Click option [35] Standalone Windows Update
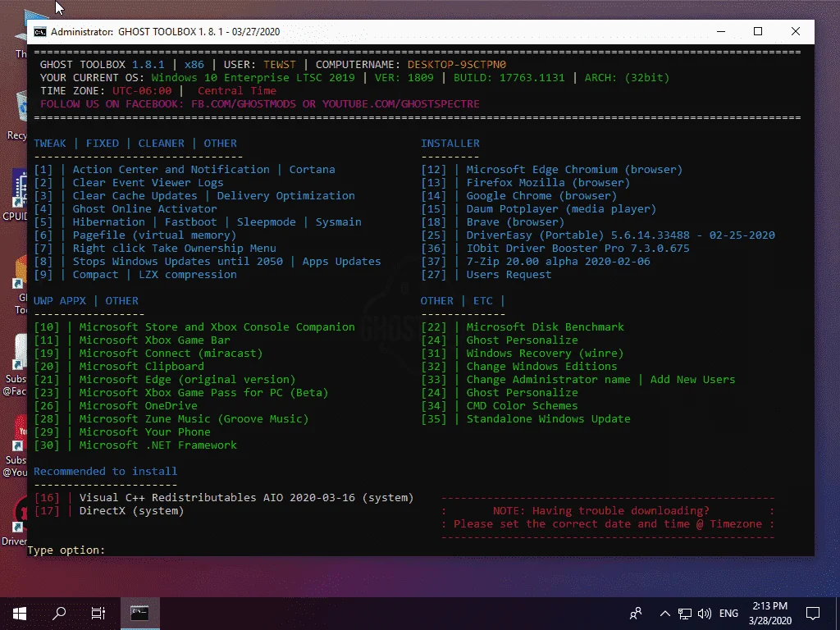The height and width of the screenshot is (630, 840). tap(526, 419)
